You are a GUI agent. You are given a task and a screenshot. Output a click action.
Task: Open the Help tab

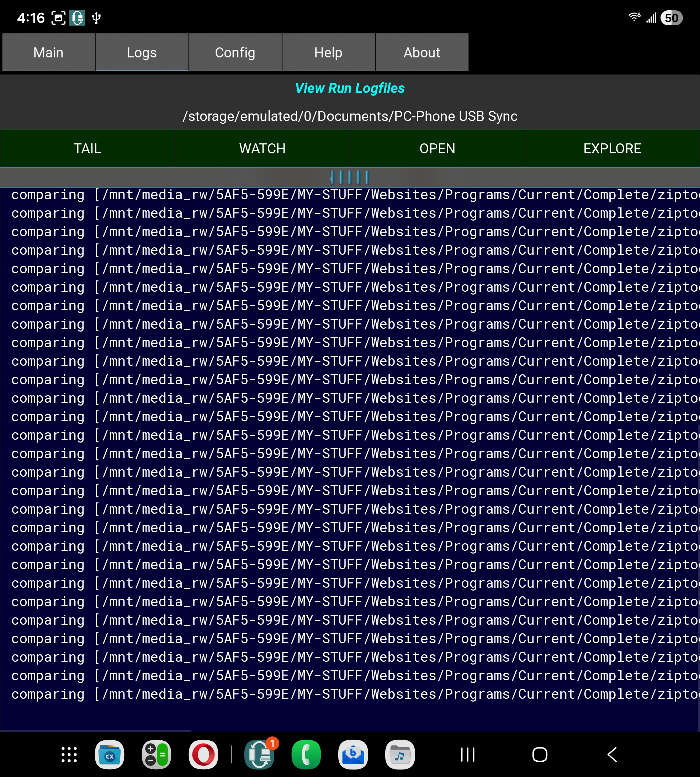328,52
